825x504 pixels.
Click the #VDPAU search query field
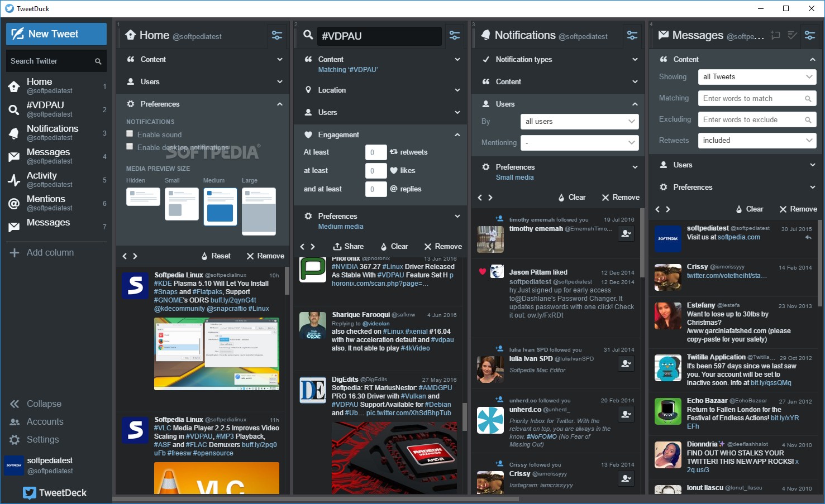[x=379, y=36]
